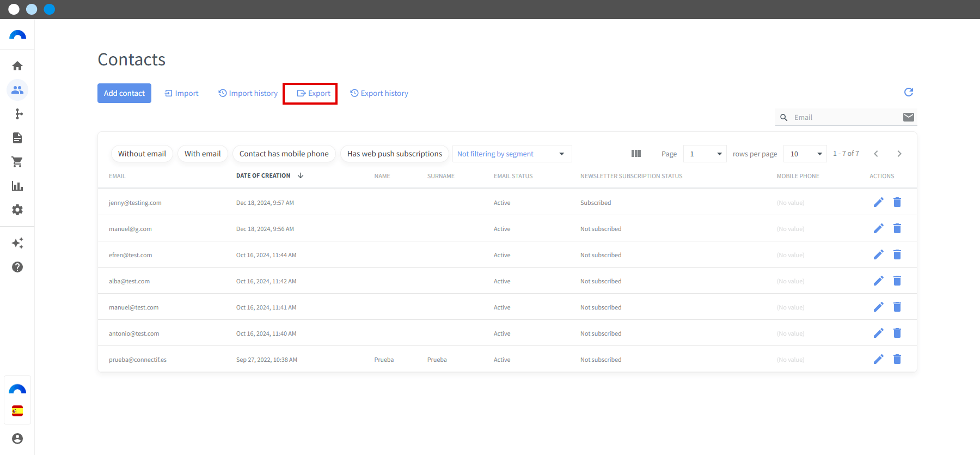This screenshot has width=980, height=455.
Task: Toggle Has web push subscriptions filter
Action: coord(395,154)
